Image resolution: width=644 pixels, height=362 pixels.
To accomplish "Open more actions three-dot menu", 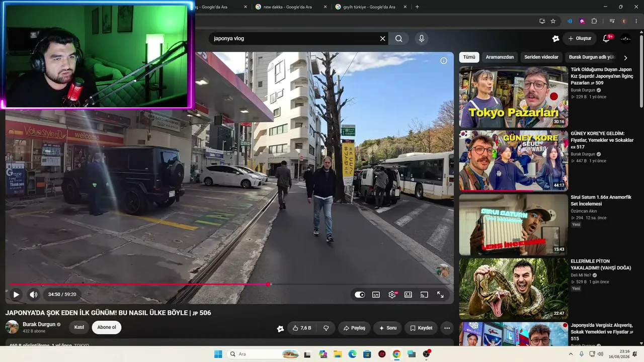I will [447, 328].
